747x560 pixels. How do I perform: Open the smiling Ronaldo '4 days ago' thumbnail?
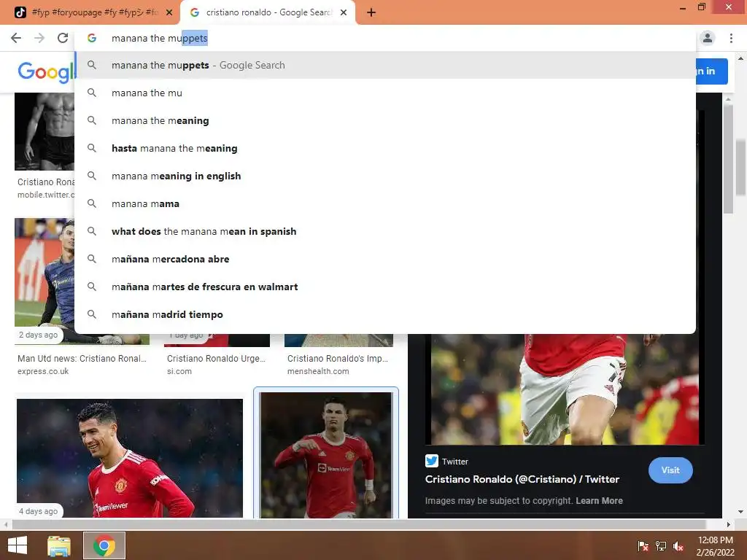130,458
